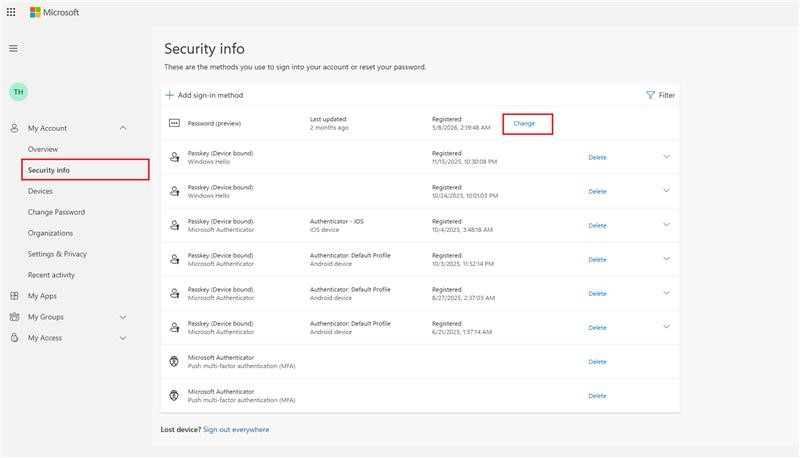
Task: Expand passkey details registered 10/24/2025
Action: [x=666, y=191]
